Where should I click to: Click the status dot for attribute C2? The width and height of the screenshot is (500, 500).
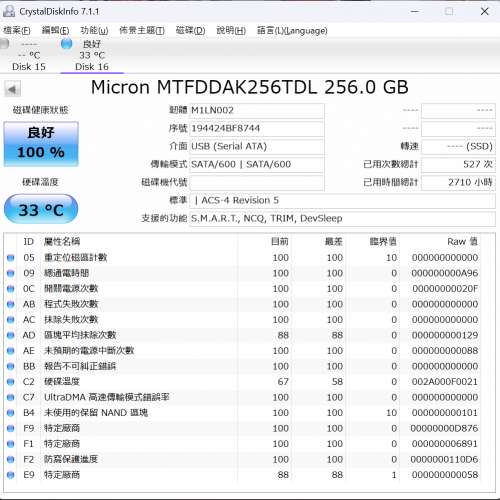pyautogui.click(x=11, y=382)
